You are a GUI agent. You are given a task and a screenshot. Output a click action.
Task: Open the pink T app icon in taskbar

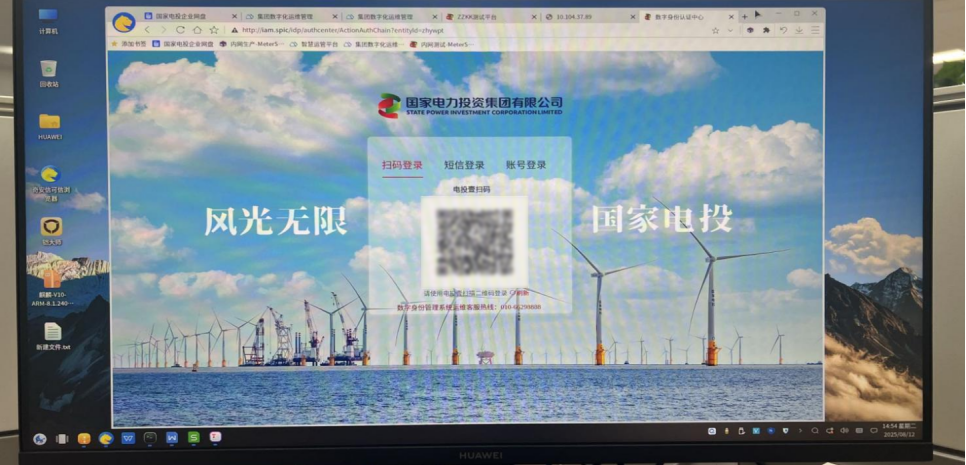(216, 437)
